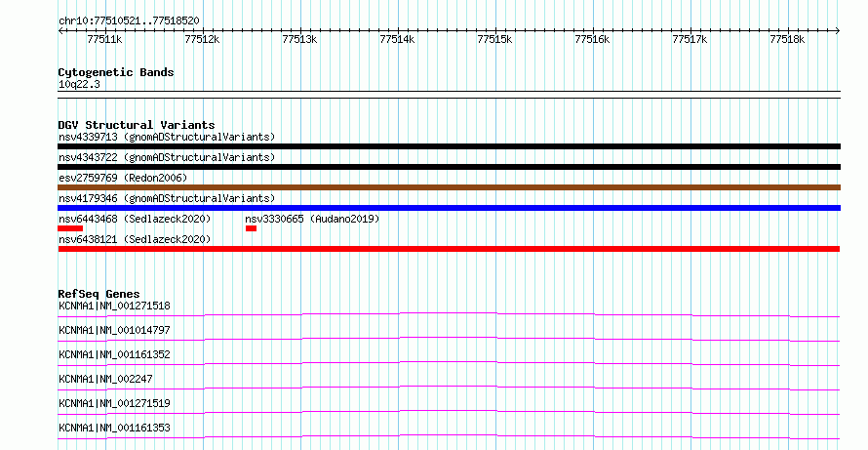Click the KCNMA1|NM_001161352 transcript label

(x=114, y=354)
